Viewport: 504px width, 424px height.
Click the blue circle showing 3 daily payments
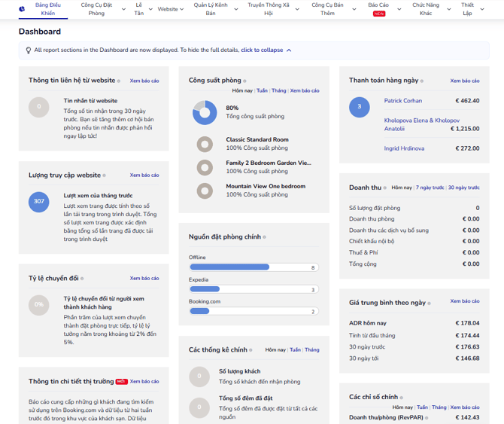[x=359, y=107]
